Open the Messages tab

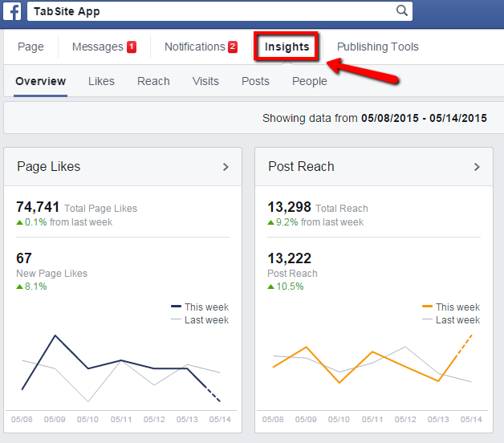(x=98, y=47)
